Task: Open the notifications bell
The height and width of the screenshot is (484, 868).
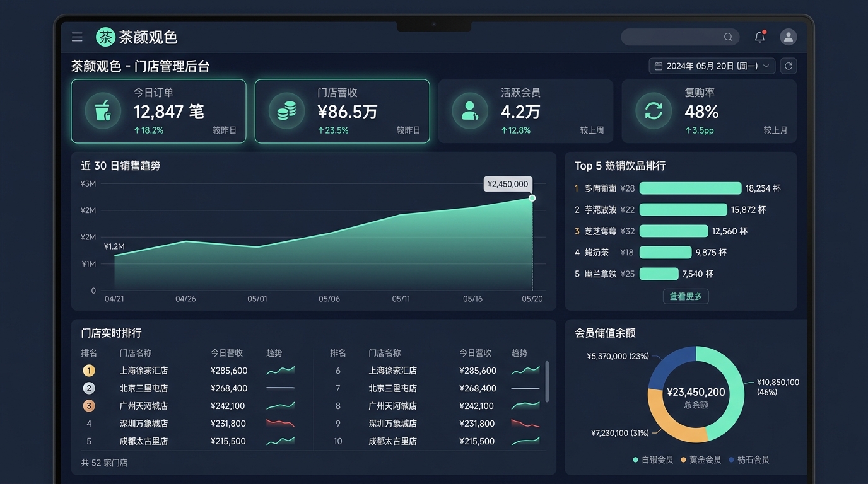Action: [760, 37]
